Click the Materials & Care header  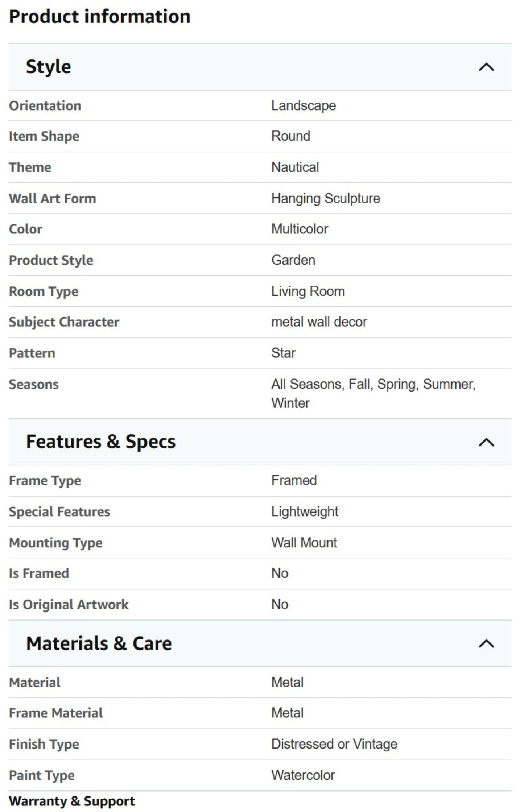[260, 644]
